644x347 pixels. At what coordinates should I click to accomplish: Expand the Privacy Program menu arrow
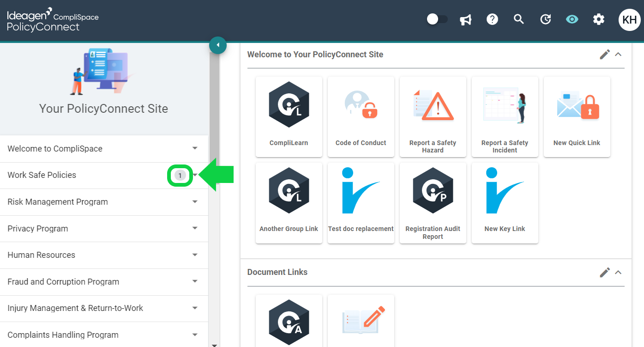[x=195, y=228]
